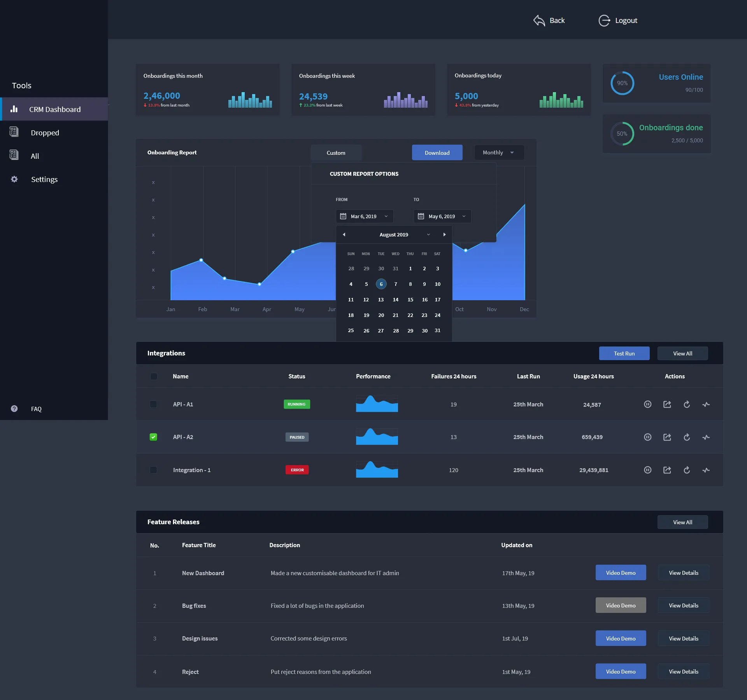Click the Users Online 90% progress ring
This screenshot has width=747, height=700.
coord(622,83)
